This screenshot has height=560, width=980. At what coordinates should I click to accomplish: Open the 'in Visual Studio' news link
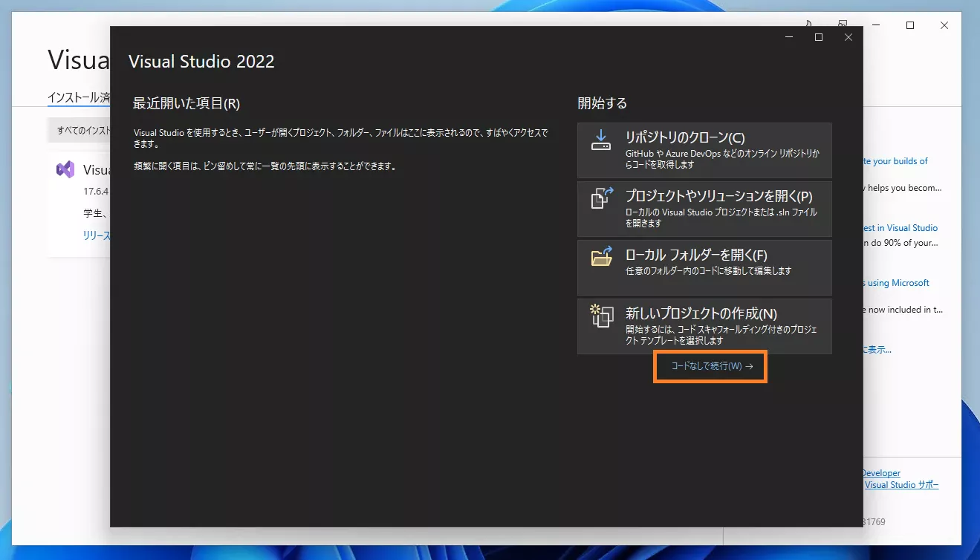click(901, 228)
